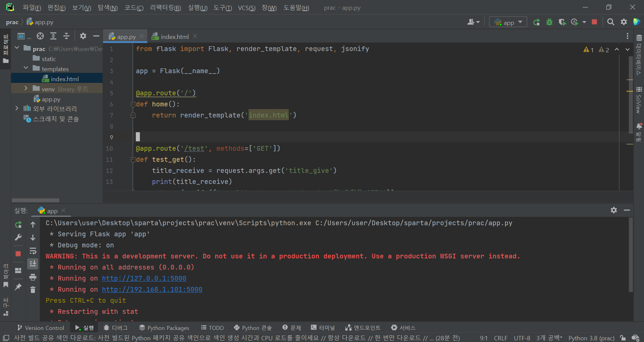Open the Version Control tool window
644x342 pixels.
(x=41, y=328)
